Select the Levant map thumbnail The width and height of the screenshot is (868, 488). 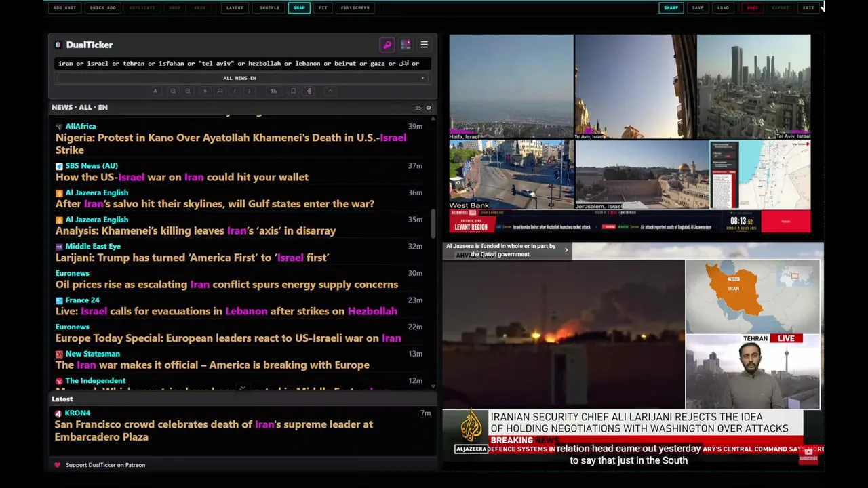pos(760,176)
